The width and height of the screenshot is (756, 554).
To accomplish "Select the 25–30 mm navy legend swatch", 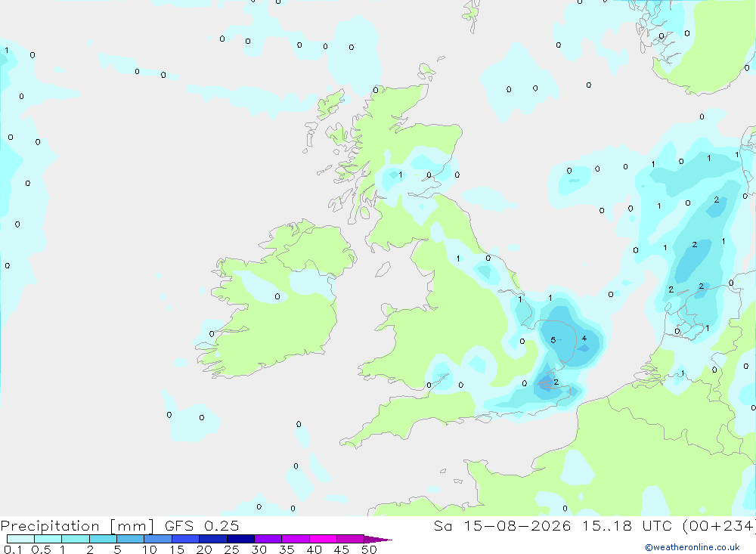I will point(240,539).
